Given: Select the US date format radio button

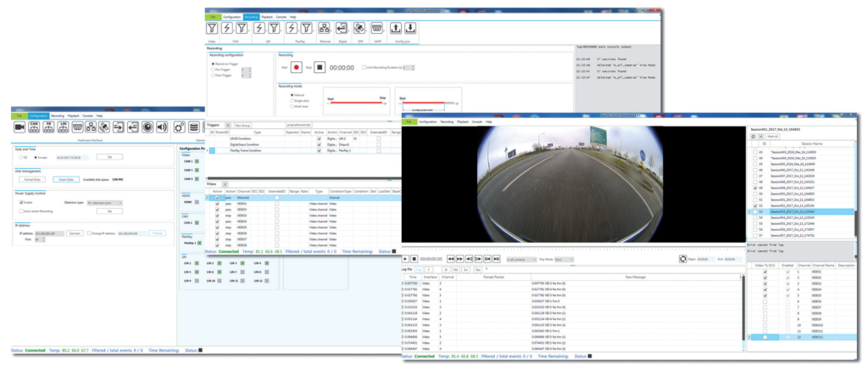Looking at the screenshot, I should pyautogui.click(x=21, y=157).
